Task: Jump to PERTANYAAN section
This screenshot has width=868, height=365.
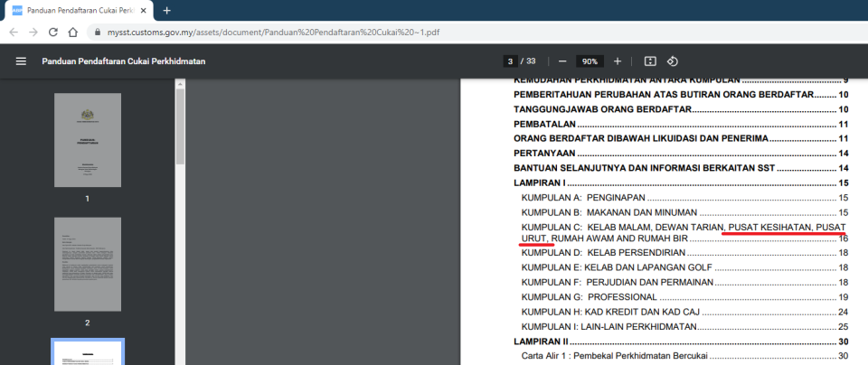Action: (x=682, y=154)
